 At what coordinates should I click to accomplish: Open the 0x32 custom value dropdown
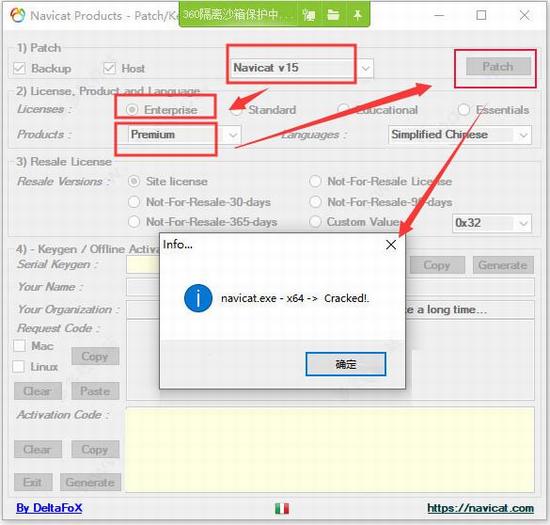tap(523, 223)
